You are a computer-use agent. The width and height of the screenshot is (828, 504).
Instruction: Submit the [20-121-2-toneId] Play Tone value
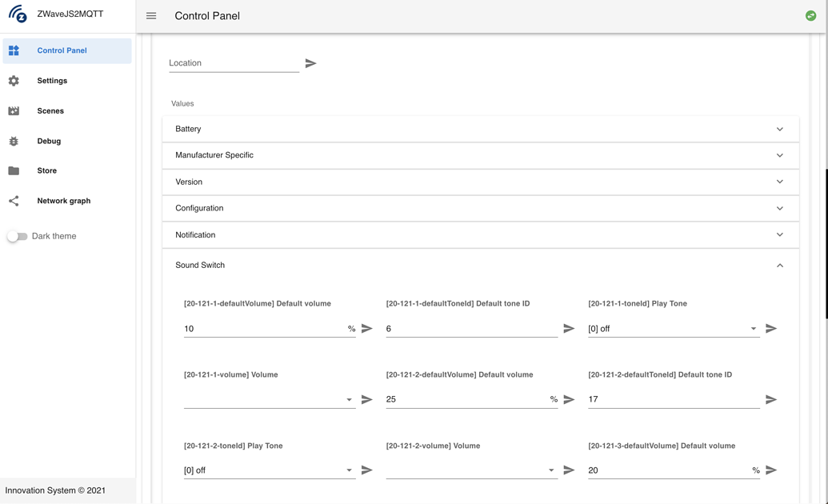click(366, 470)
